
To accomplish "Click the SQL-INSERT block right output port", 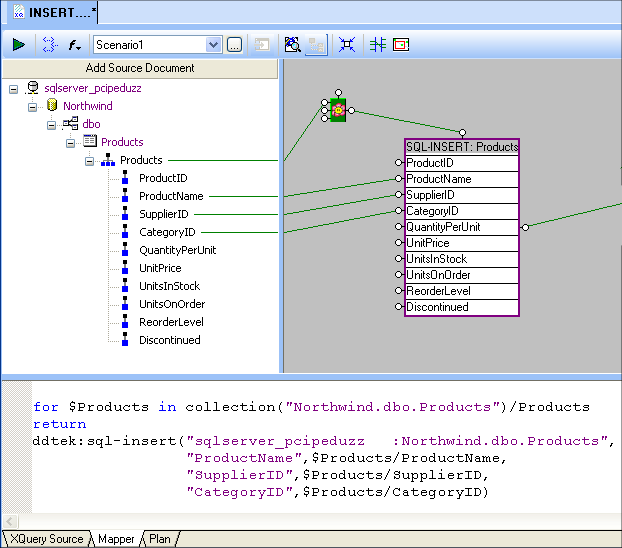I will (525, 227).
